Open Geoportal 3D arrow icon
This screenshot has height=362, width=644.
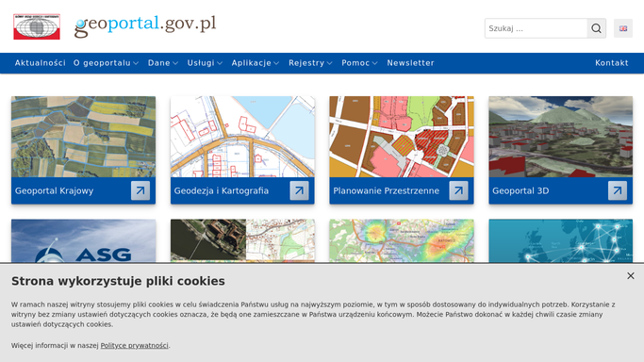(618, 190)
